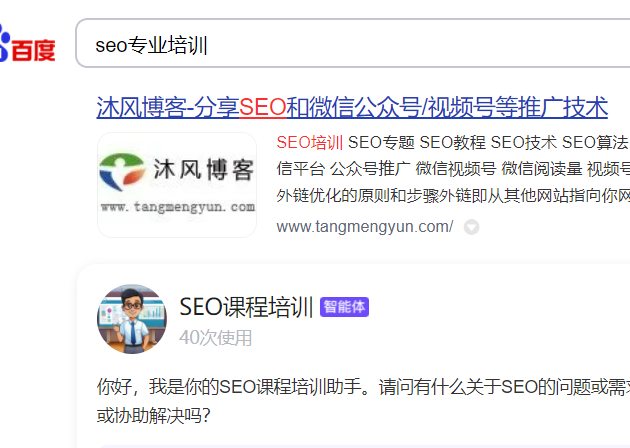
Task: Focus the search box containing seo专业培训
Action: [x=353, y=43]
